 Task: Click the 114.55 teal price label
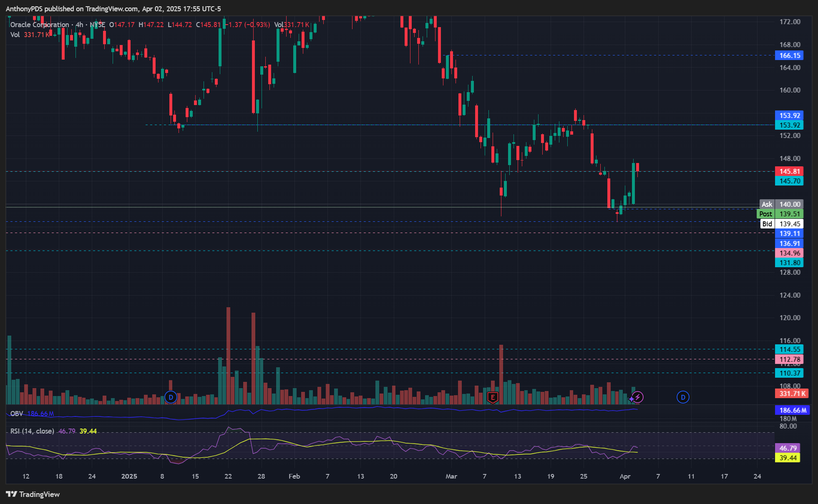[x=789, y=349]
